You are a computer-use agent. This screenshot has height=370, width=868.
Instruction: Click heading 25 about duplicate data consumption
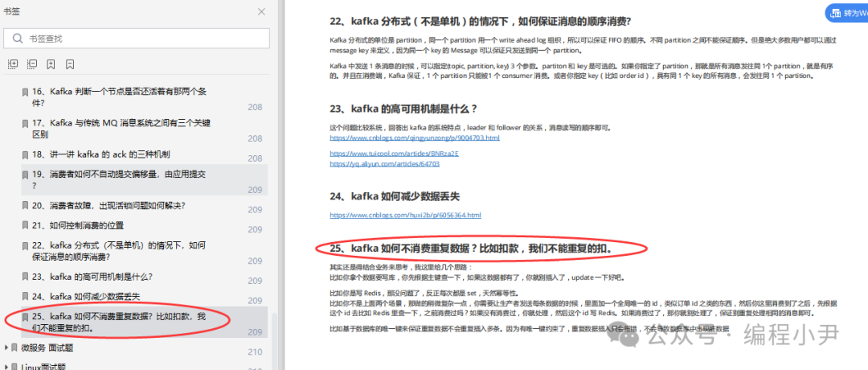(471, 249)
